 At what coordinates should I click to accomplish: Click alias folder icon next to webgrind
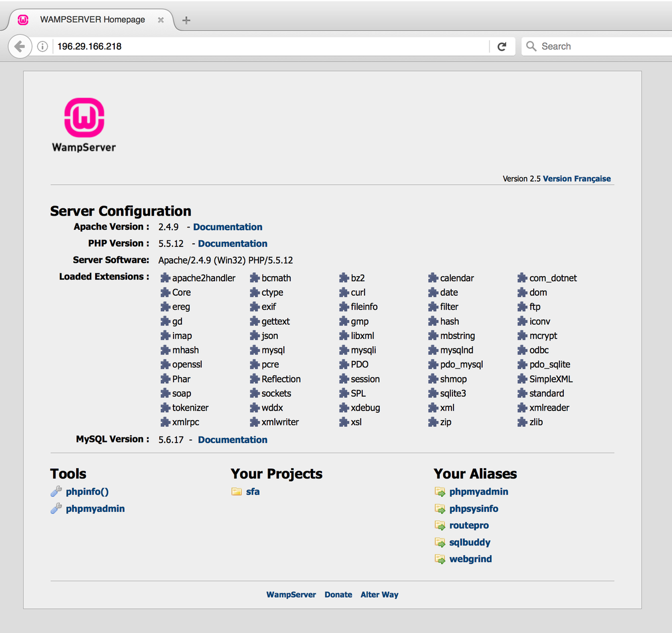[440, 559]
